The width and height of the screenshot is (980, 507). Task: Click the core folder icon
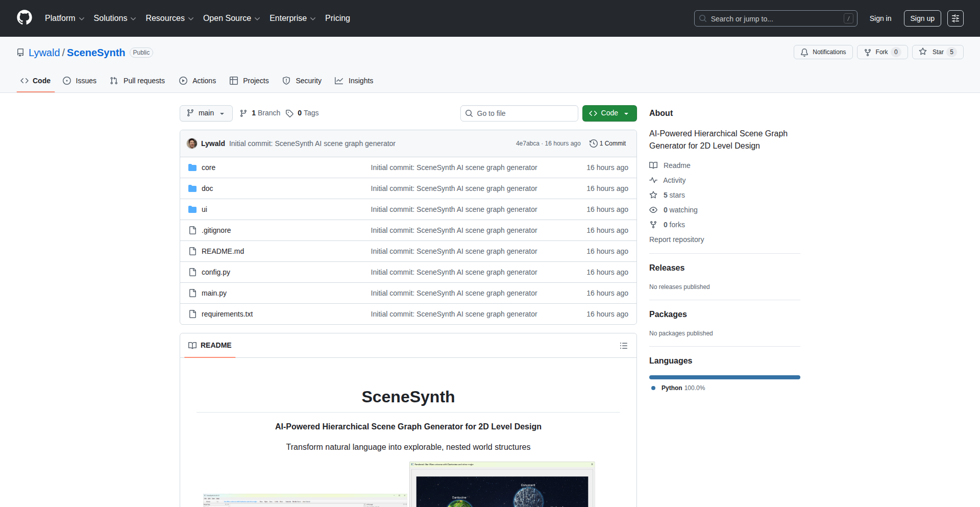192,167
